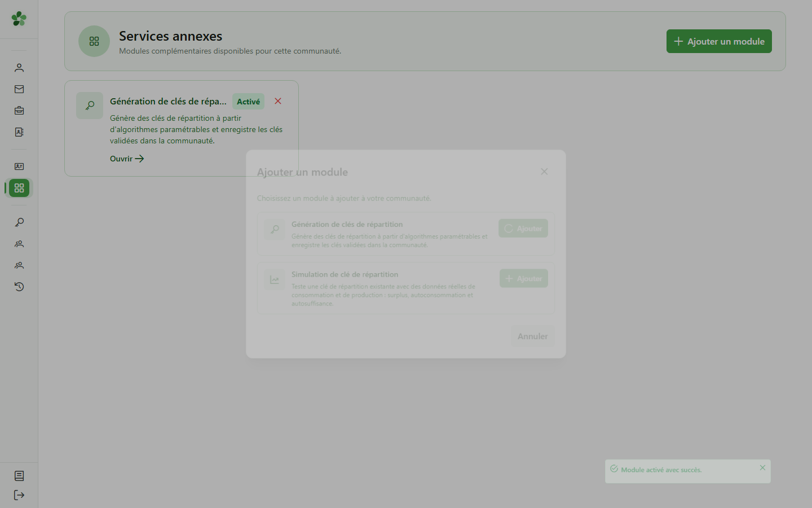
Task: Open the user profile icon in sidebar
Action: pyautogui.click(x=19, y=68)
